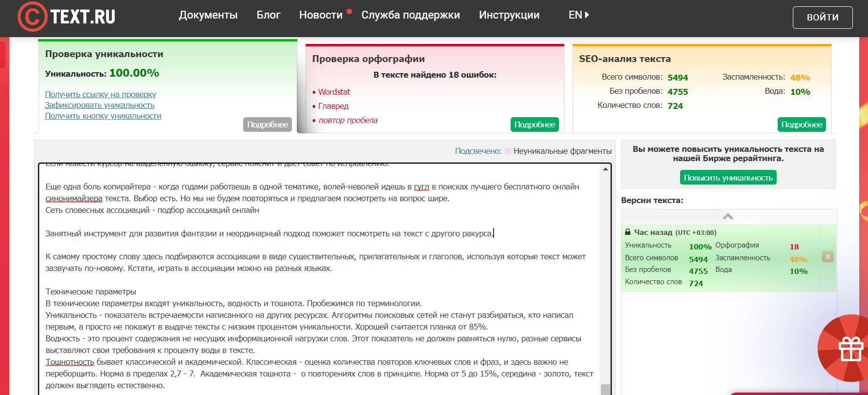Viewport: 868px width, 395px height.
Task: Click the red news notification dot
Action: 349,11
